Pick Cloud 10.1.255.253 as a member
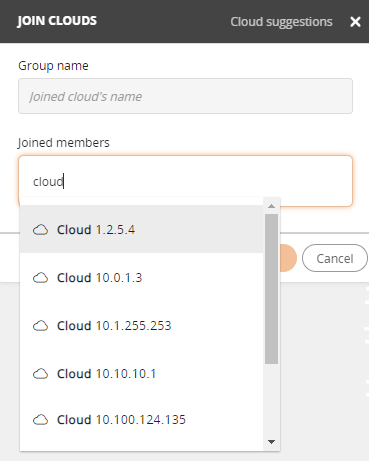The image size is (369, 461). click(x=142, y=325)
